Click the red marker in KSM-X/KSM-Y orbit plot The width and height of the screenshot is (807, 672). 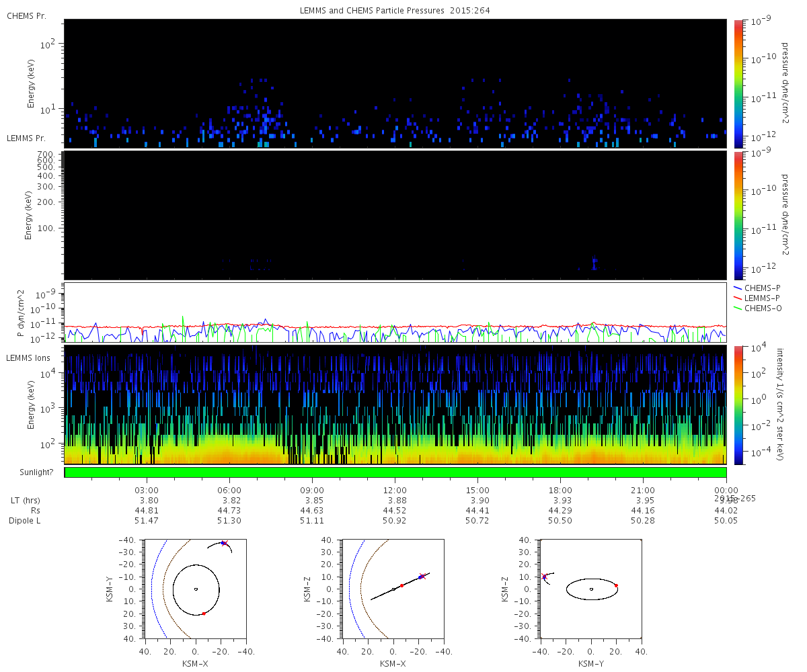(x=204, y=614)
